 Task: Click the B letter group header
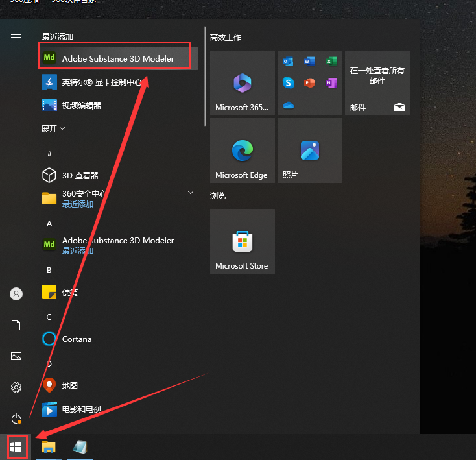[x=49, y=271]
